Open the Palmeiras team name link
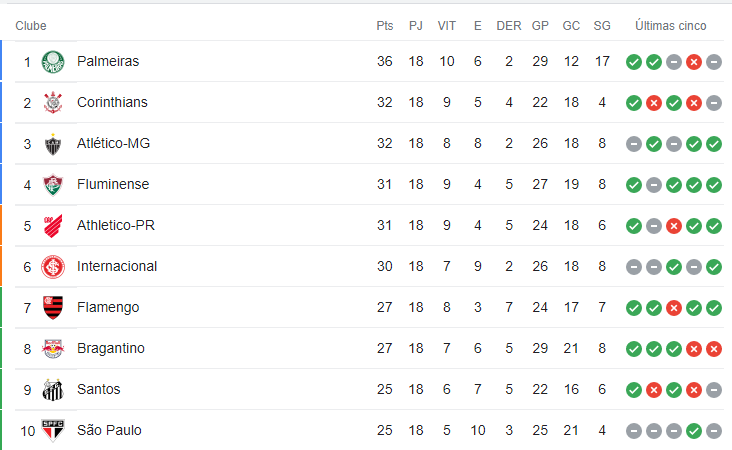Screen dimensions: 732x450 coord(108,61)
